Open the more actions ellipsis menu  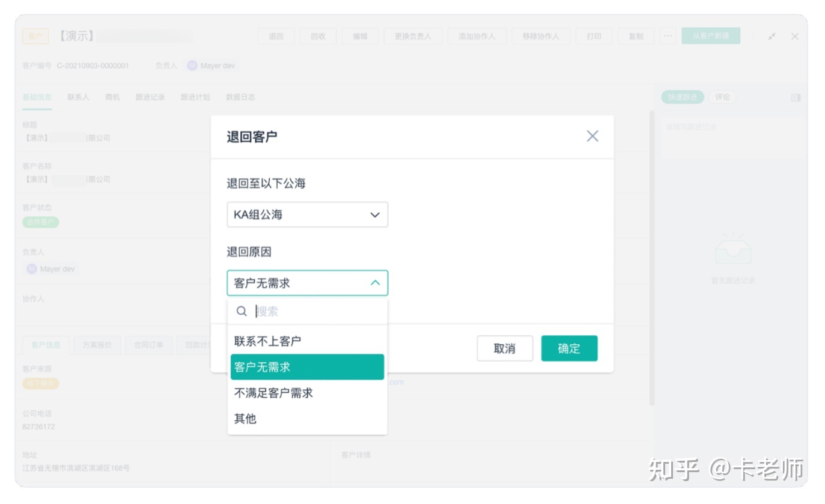point(668,36)
